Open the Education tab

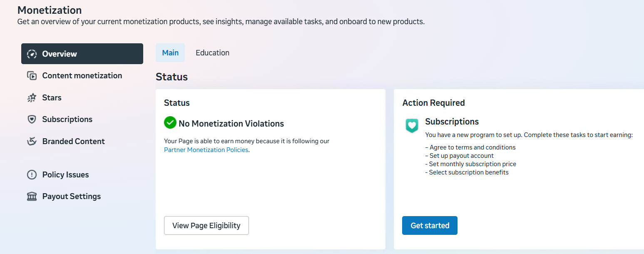(212, 53)
